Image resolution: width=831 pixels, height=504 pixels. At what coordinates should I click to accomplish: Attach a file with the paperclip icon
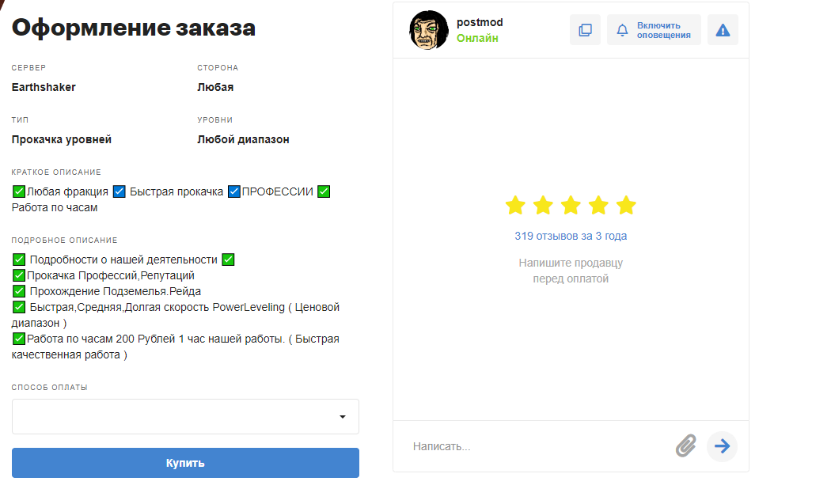click(x=685, y=446)
